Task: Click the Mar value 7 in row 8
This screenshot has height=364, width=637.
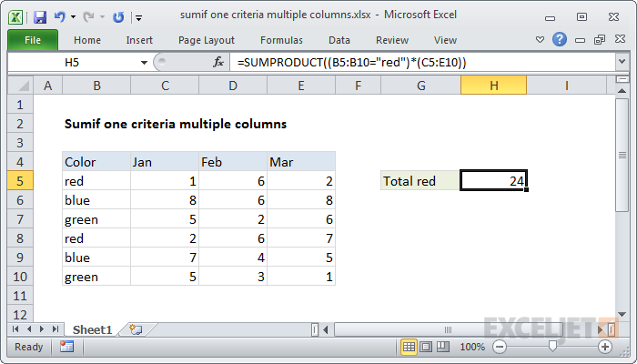Action: (301, 238)
